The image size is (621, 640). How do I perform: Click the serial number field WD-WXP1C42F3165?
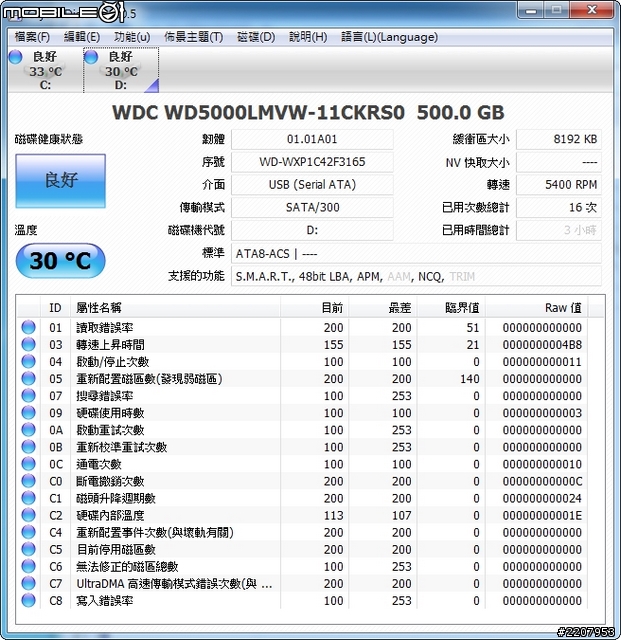click(312, 162)
